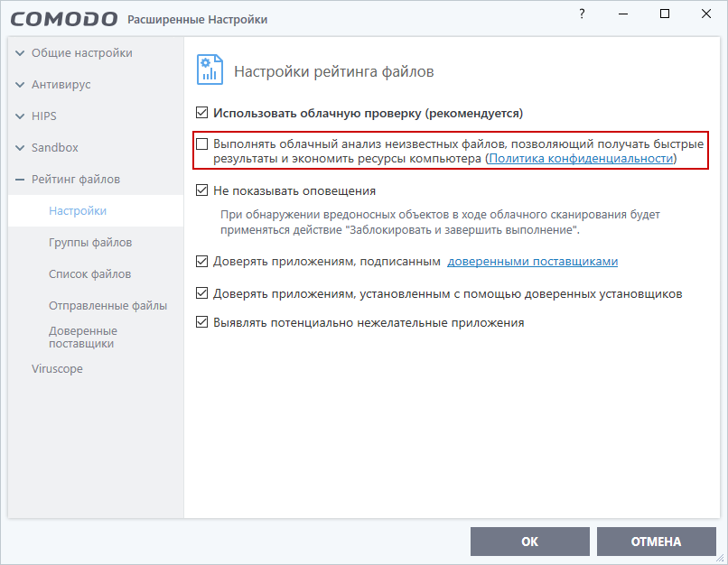Screen dimensions: 728x565
Task: Click 'Расширенные Настройки' title text
Action: (x=197, y=20)
